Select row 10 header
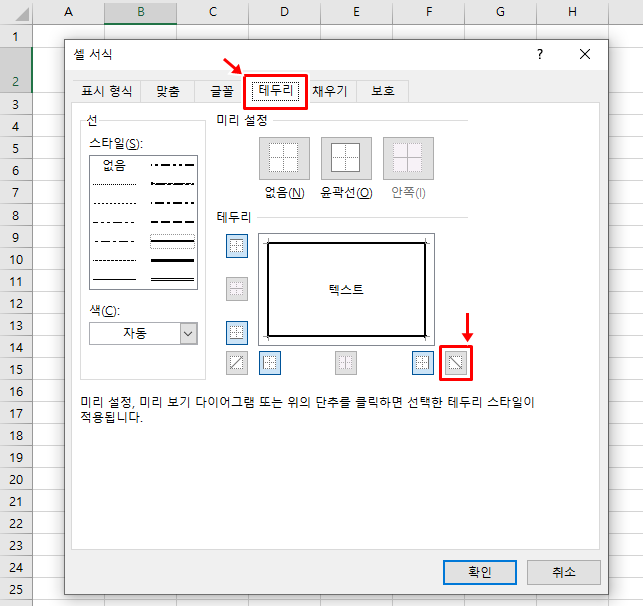 tap(16, 260)
